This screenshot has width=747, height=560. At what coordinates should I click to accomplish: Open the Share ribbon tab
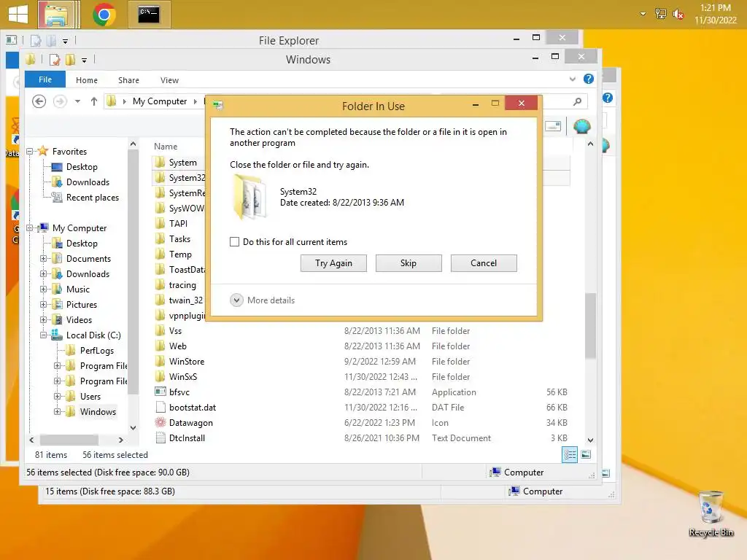128,80
